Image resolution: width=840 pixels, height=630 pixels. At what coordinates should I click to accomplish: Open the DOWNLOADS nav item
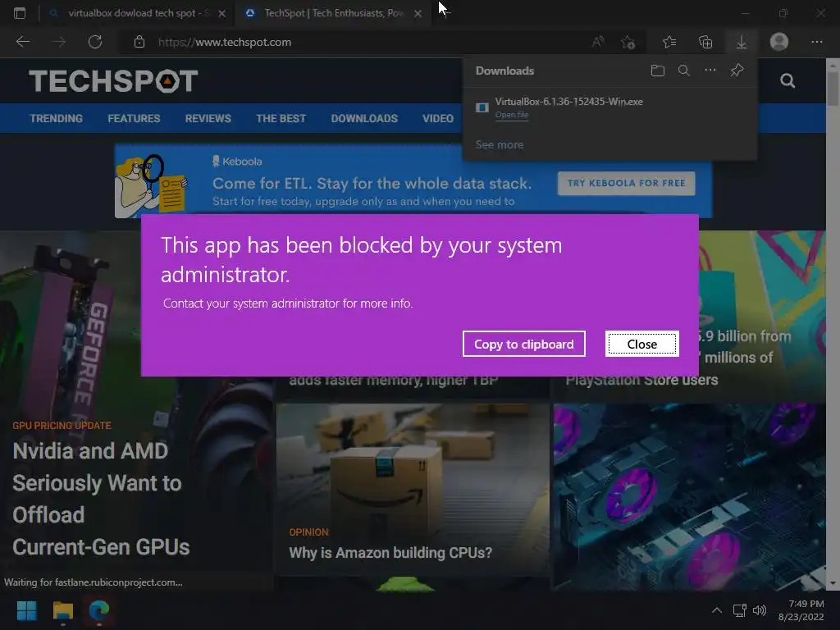click(x=364, y=118)
